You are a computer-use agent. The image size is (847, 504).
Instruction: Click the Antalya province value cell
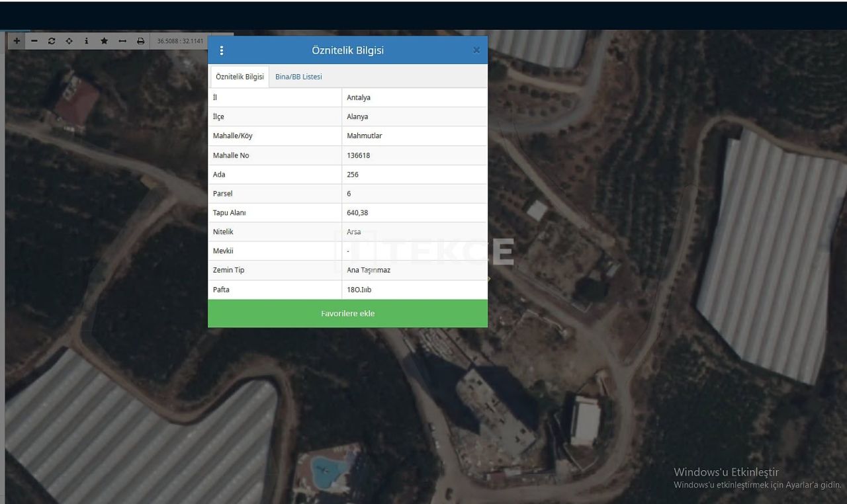click(359, 98)
